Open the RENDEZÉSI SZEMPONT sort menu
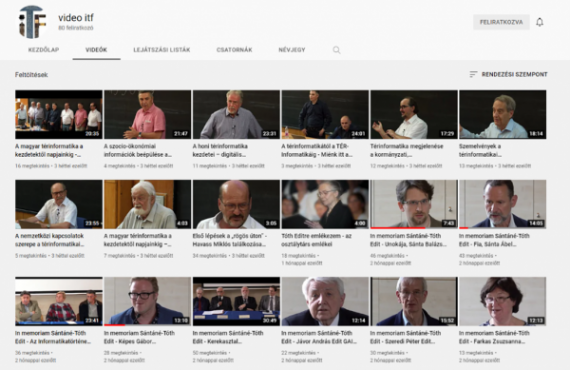 point(508,74)
